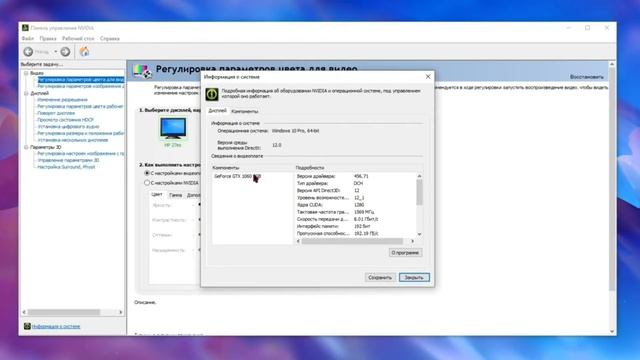Collapse the Дисплей tree group

tap(26, 93)
